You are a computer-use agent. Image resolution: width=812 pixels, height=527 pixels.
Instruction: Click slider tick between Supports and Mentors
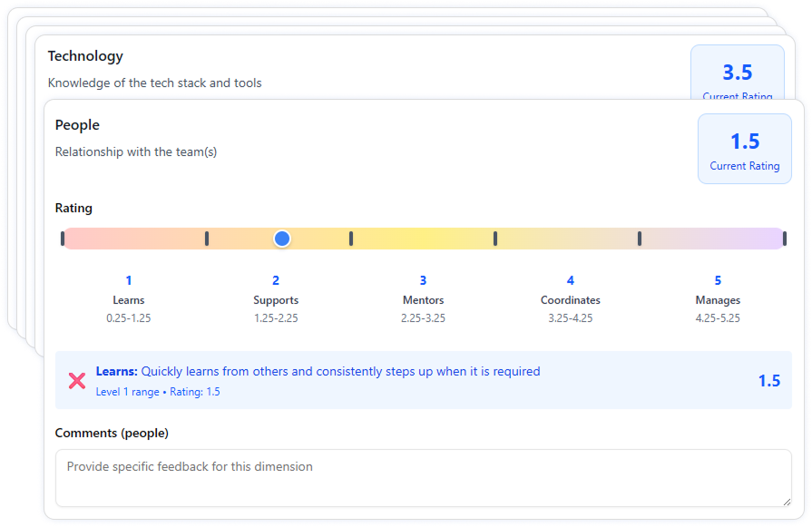point(351,239)
